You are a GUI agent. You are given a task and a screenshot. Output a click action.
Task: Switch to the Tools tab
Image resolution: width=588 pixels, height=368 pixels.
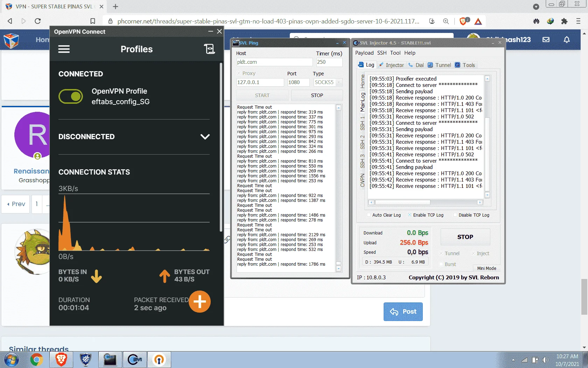[x=465, y=65]
